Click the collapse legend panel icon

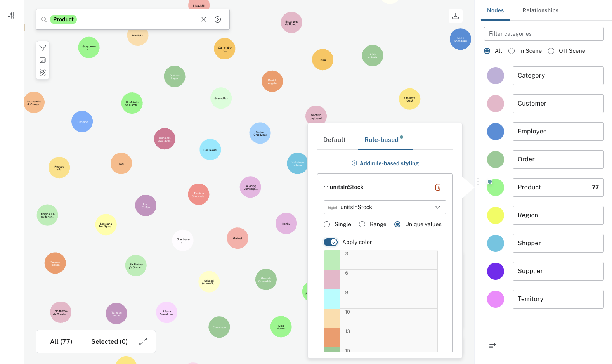click(x=492, y=345)
